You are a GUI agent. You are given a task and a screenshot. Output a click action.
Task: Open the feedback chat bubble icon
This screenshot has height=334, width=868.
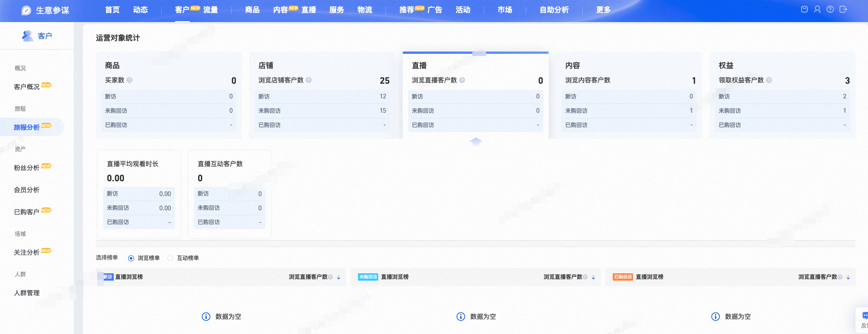[864, 316]
